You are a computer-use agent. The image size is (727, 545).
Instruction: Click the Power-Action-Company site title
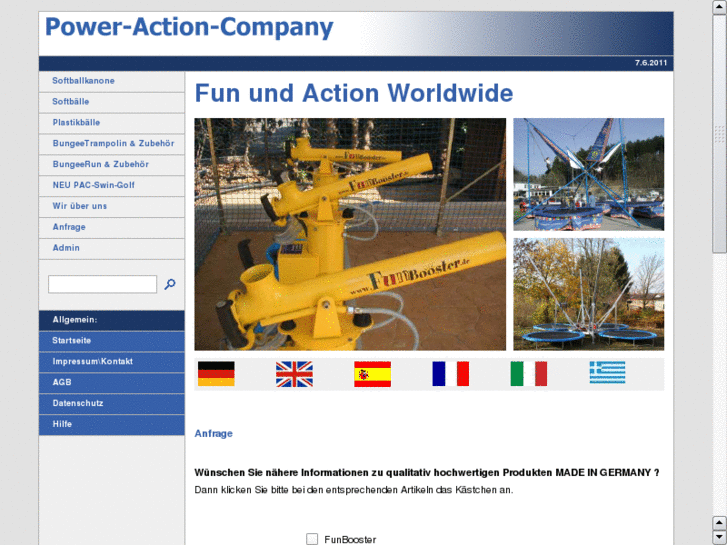click(189, 27)
